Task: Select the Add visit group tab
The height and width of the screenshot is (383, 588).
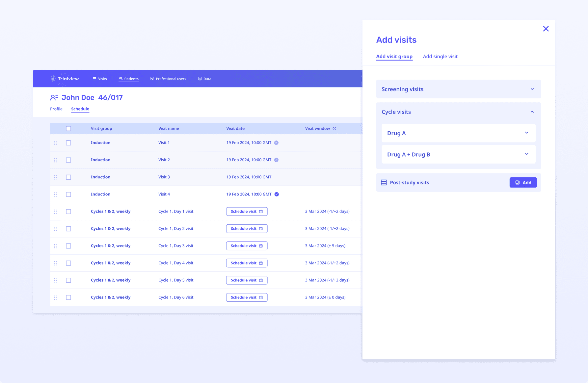Action: tap(394, 57)
